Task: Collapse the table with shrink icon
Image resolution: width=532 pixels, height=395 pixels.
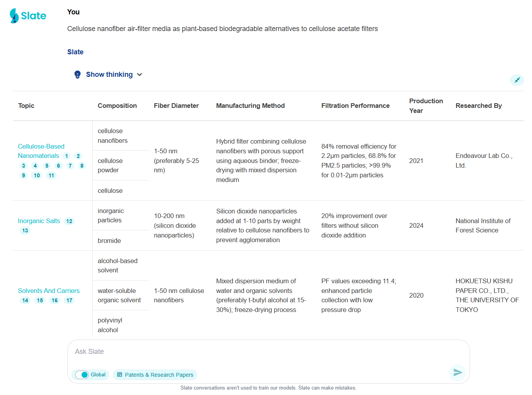Action: point(517,80)
